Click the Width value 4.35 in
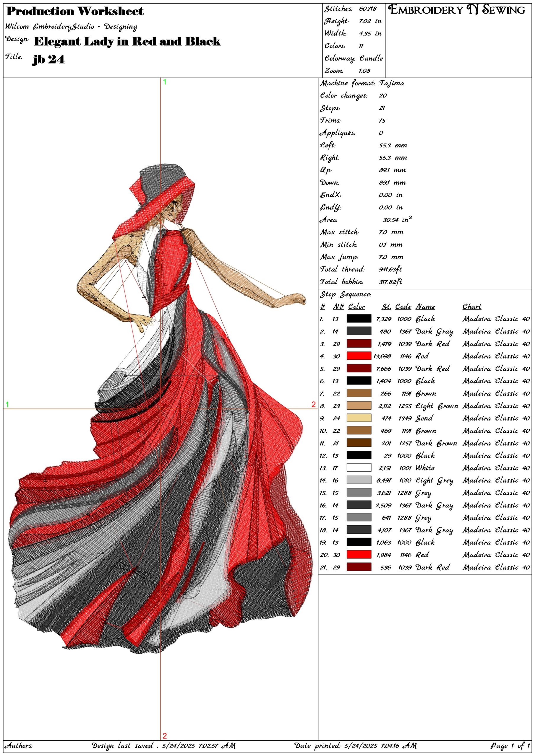This screenshot has width=535, height=756. 370,34
